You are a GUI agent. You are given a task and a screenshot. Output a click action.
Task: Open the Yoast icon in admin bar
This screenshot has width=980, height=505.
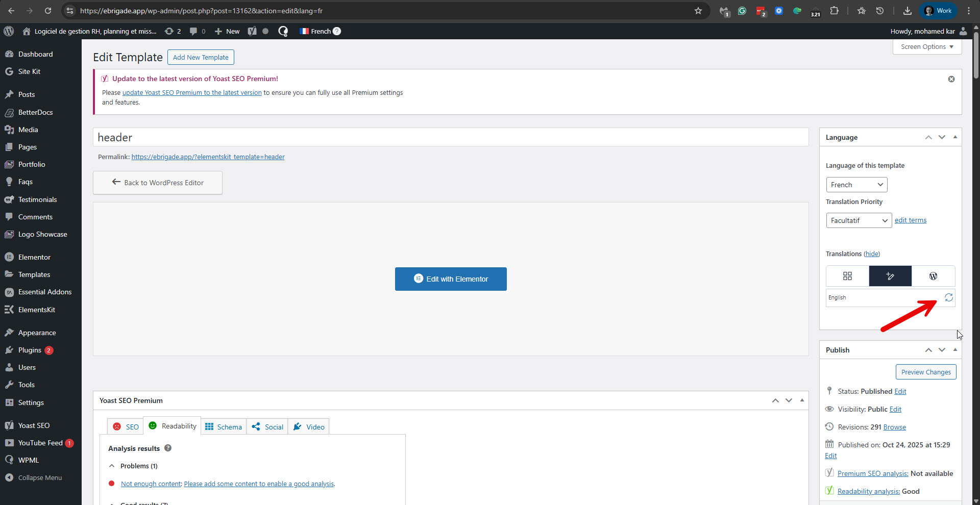[252, 31]
